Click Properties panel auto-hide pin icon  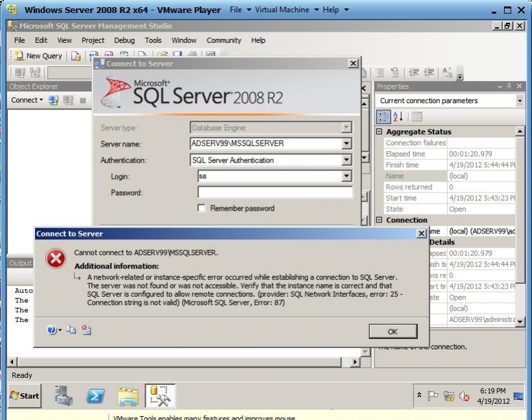509,86
